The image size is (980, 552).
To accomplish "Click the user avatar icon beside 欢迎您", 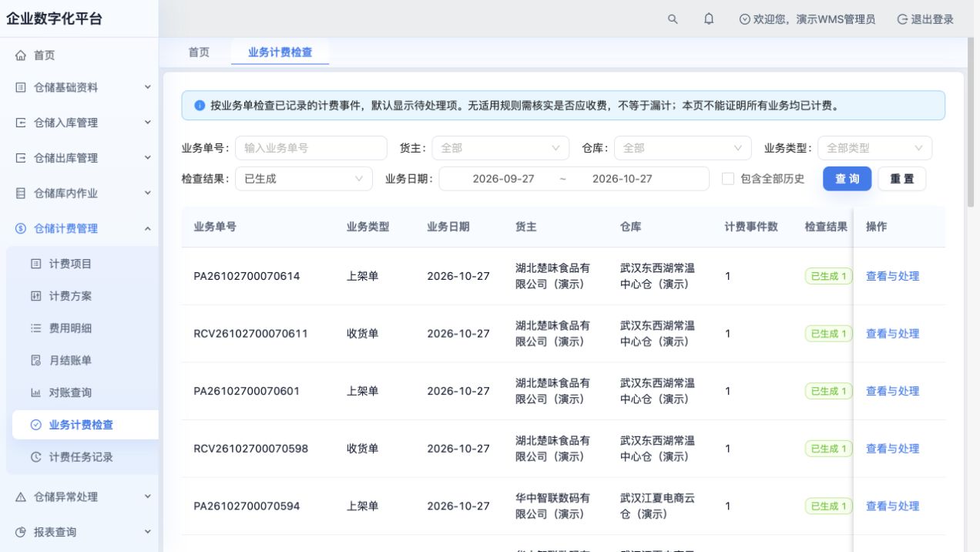I will tap(744, 19).
